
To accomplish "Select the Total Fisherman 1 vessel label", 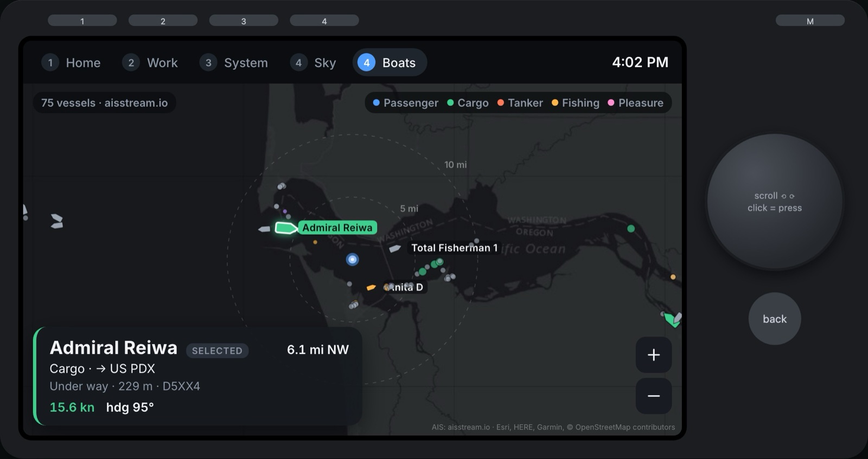I will [454, 248].
